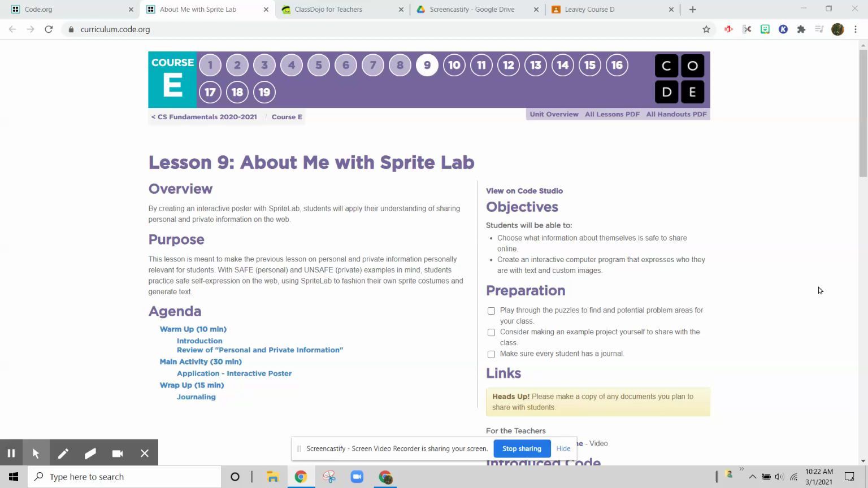Check 'Make sure every student has a journal'
Image resolution: width=868 pixels, height=488 pixels.
pos(491,354)
